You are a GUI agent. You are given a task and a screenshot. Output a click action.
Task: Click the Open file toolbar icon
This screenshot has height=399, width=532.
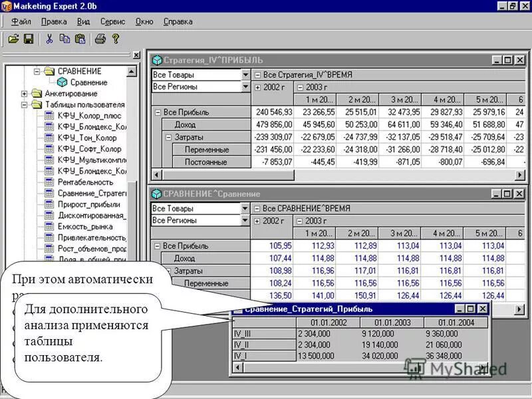pos(13,39)
